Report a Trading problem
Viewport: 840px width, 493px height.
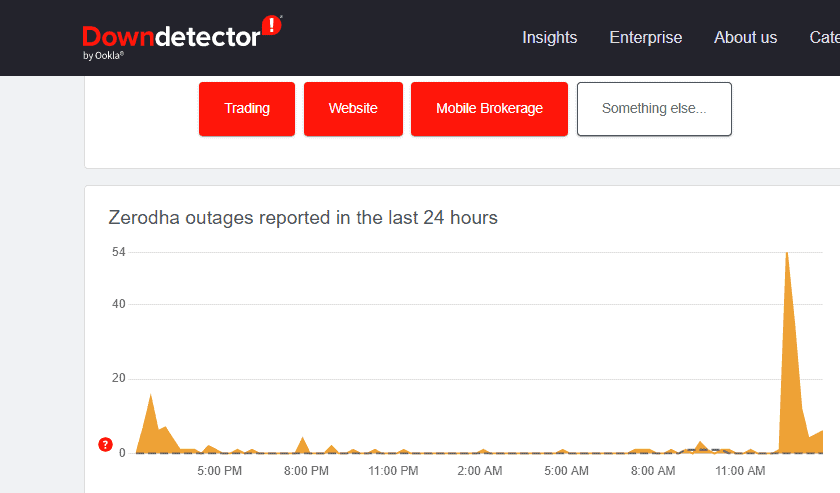[x=247, y=109]
